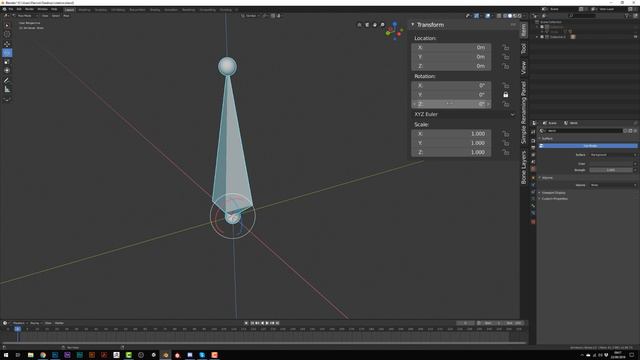640x360 pixels.
Task: Toggle lock for Scale Z
Action: 505,152
